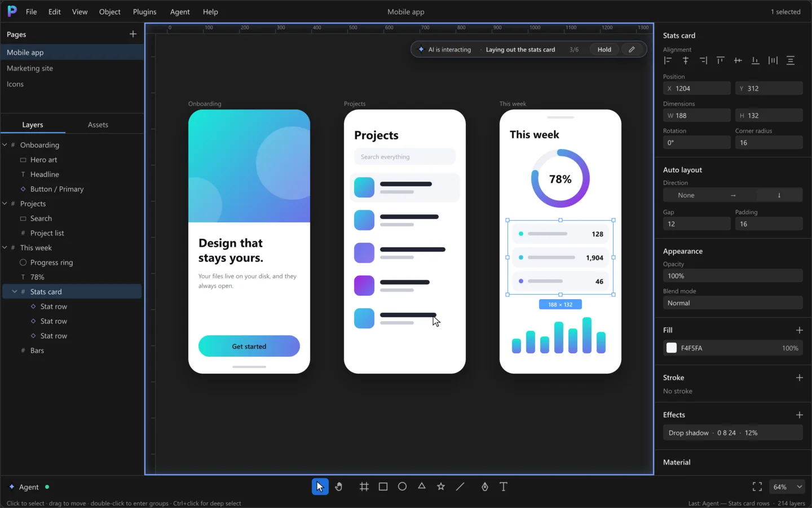Image resolution: width=812 pixels, height=508 pixels.
Task: Activate the Hand pan tool
Action: point(339,487)
